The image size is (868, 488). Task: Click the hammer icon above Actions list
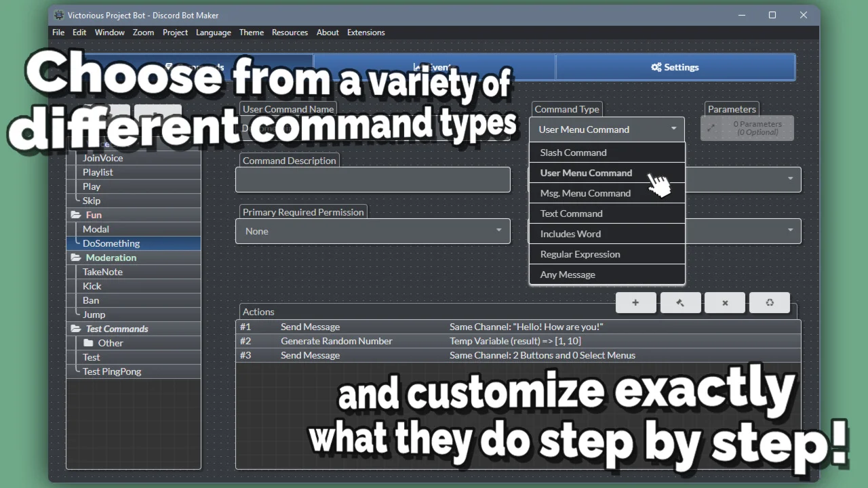(680, 303)
